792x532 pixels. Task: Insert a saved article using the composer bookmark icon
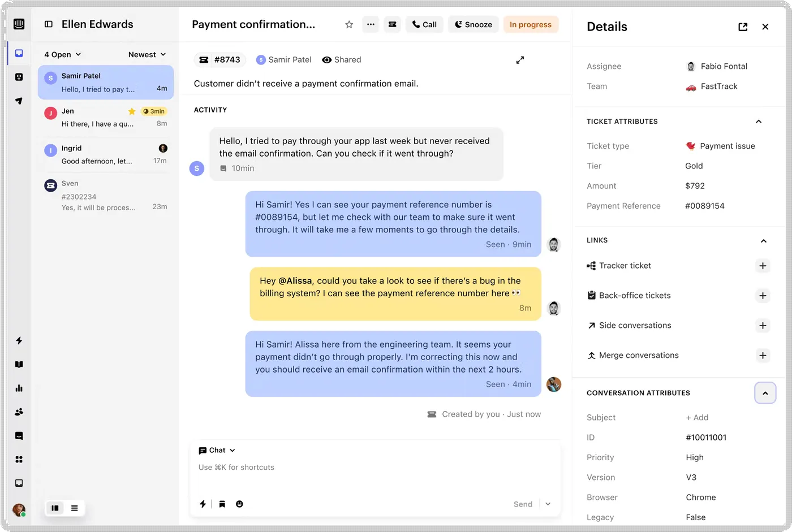point(222,504)
